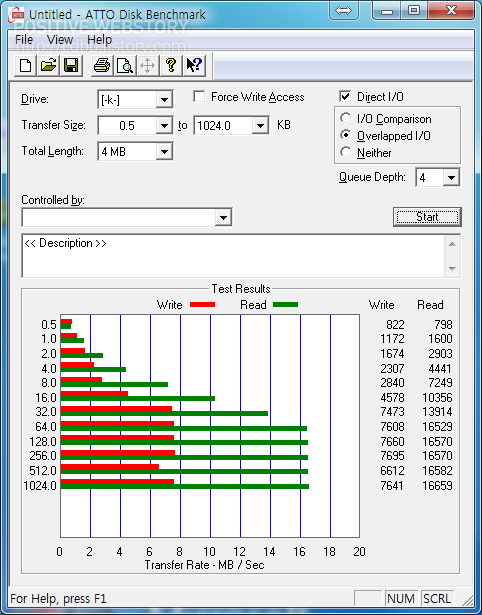
Task: Click the SCRL indicator in status bar
Action: [437, 599]
